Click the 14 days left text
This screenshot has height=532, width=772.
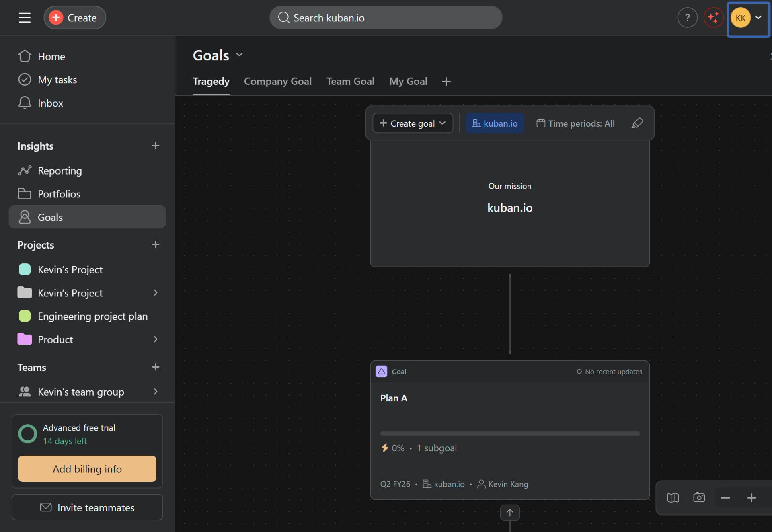point(65,441)
